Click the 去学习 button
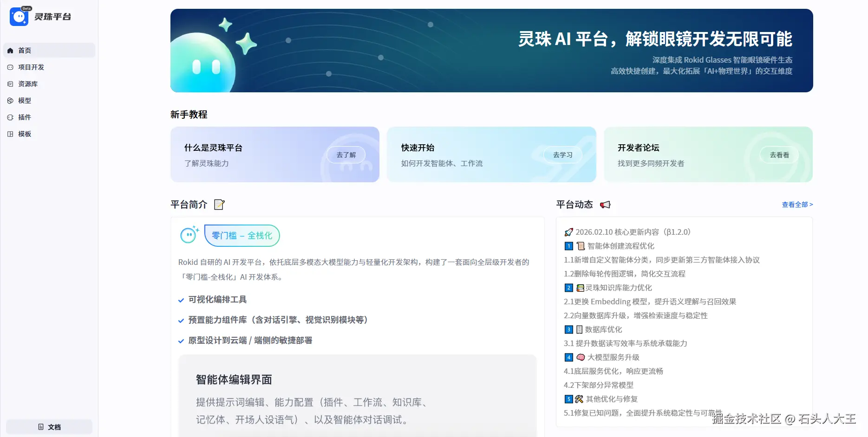The image size is (868, 437). point(562,154)
